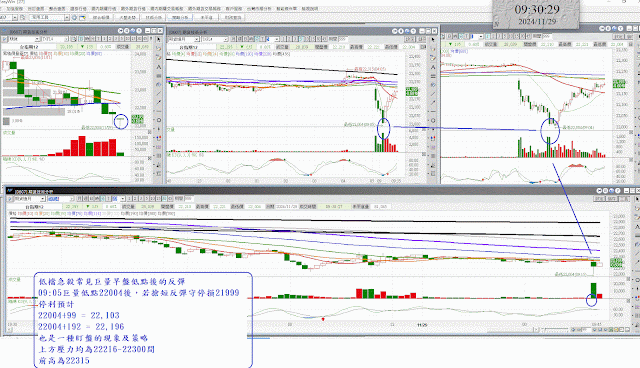Click the 設定 button in right chart window

[618, 37]
